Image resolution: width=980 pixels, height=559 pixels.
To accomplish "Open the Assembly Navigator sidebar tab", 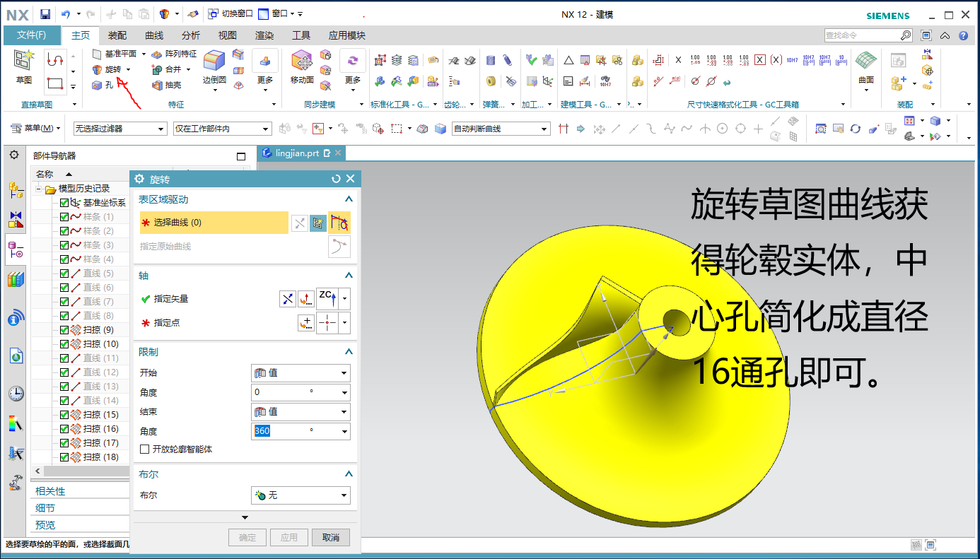I will tap(16, 189).
